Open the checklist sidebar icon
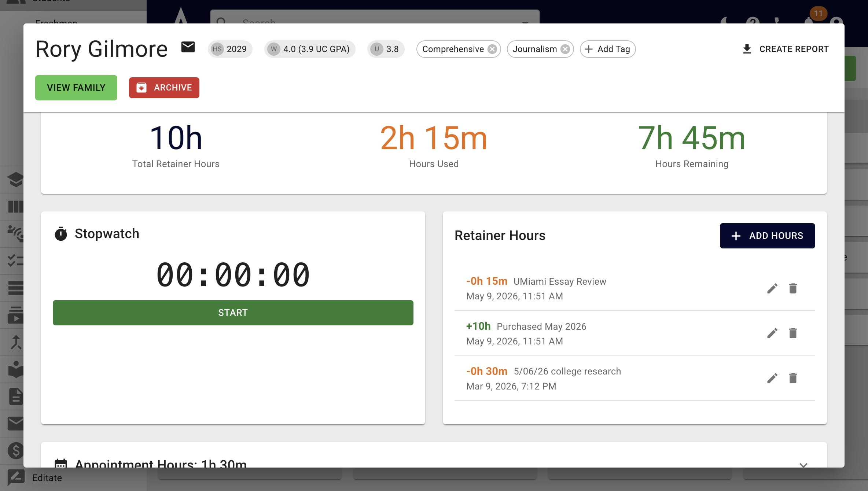The image size is (868, 491). tap(15, 261)
